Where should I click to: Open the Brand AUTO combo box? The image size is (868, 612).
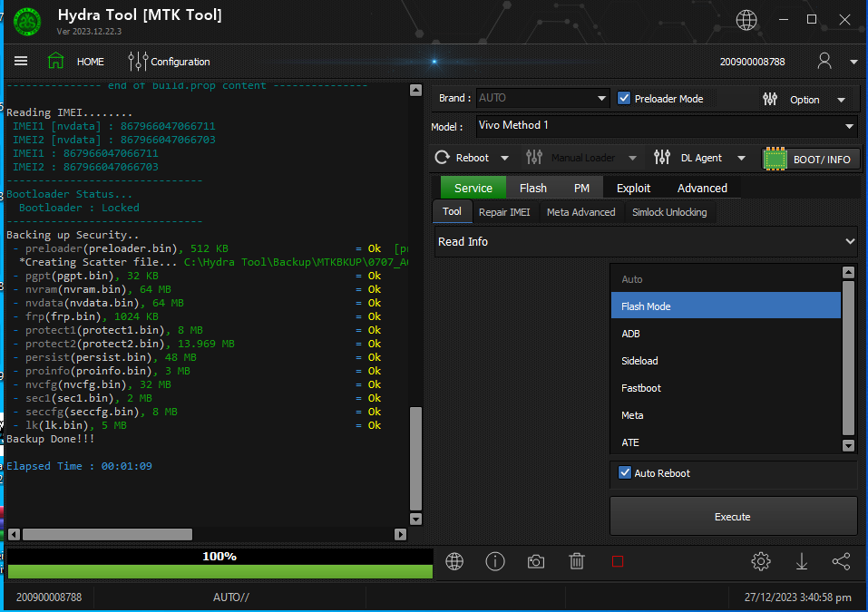tap(542, 98)
